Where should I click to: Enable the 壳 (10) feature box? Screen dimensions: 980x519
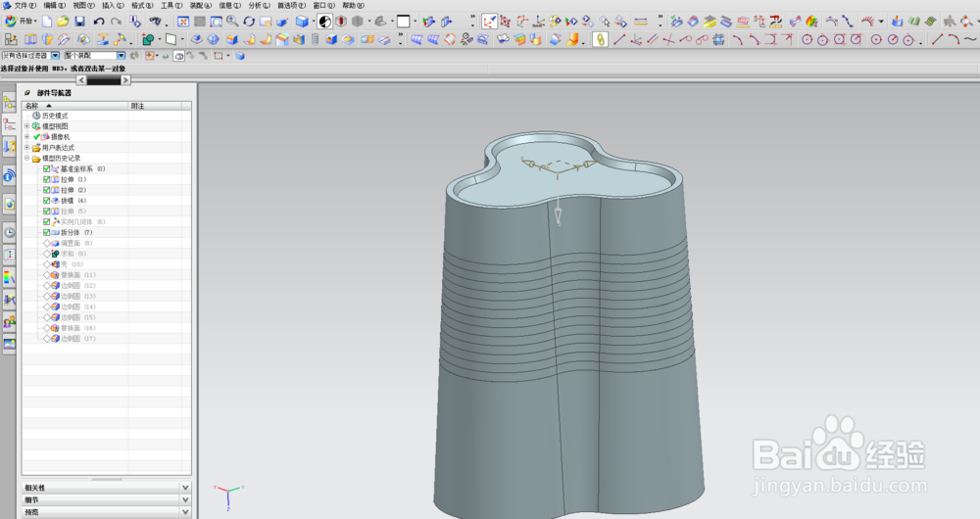click(46, 264)
